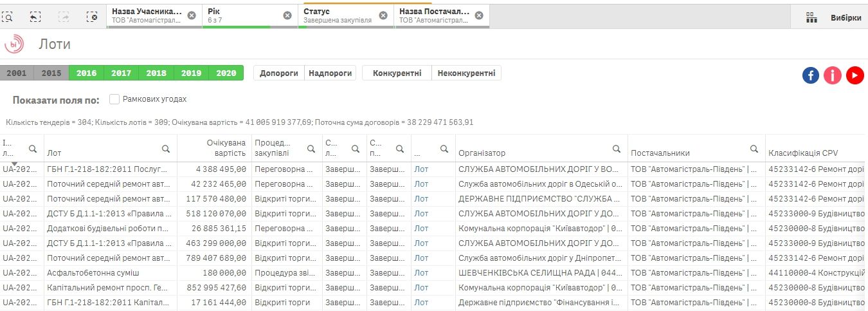This screenshot has width=868, height=311.
Task: Enable the Рамкових угодах checkbox
Action: click(x=114, y=99)
